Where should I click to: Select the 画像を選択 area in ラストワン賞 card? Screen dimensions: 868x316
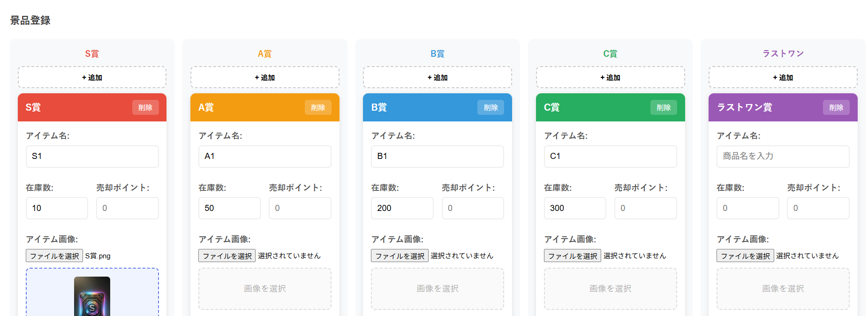click(783, 288)
